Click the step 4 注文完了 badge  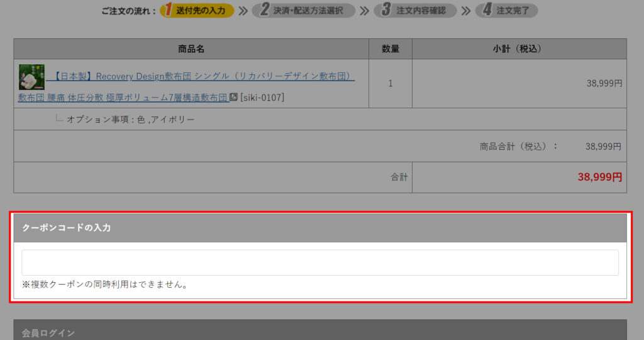click(x=506, y=11)
